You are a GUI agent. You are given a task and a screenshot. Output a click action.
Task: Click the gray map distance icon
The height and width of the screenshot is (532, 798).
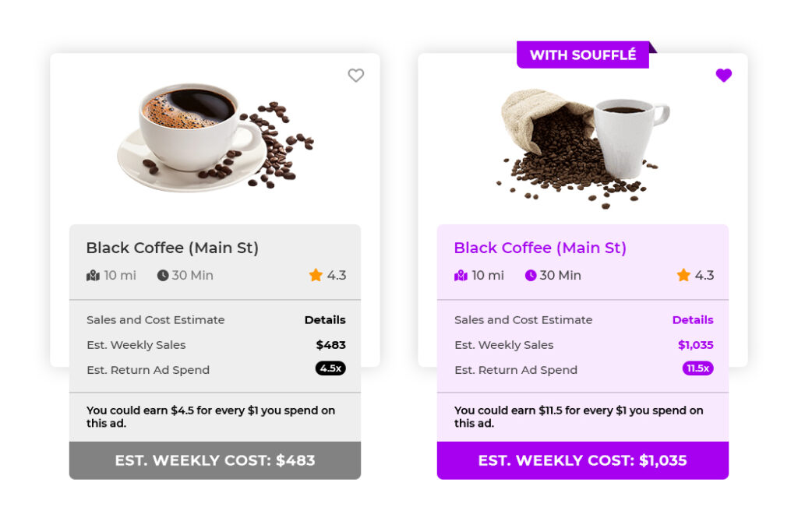[93, 276]
